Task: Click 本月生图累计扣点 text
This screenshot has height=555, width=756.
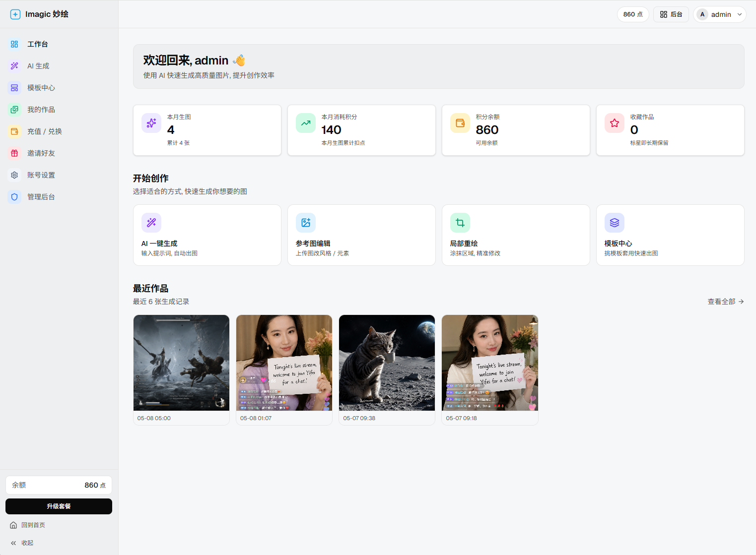Action: pos(343,143)
